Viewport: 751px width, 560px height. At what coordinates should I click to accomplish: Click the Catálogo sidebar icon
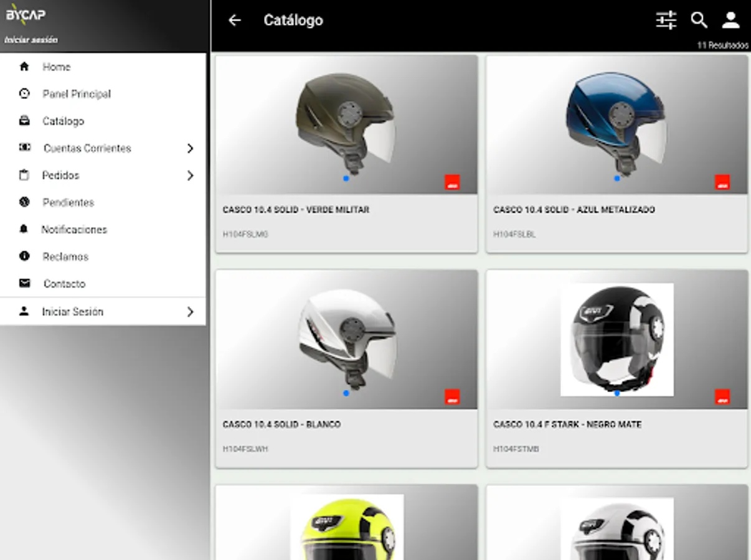24,121
